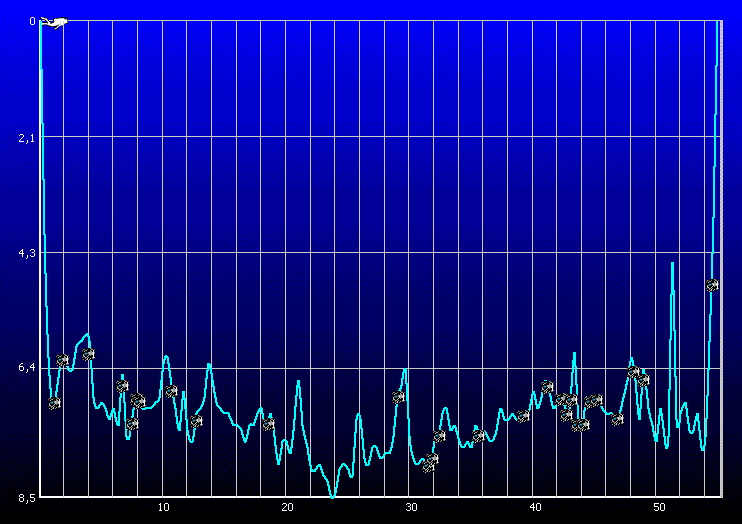Click the depth label 0 on the axis
Viewport: 742px width, 524px height.
point(32,21)
